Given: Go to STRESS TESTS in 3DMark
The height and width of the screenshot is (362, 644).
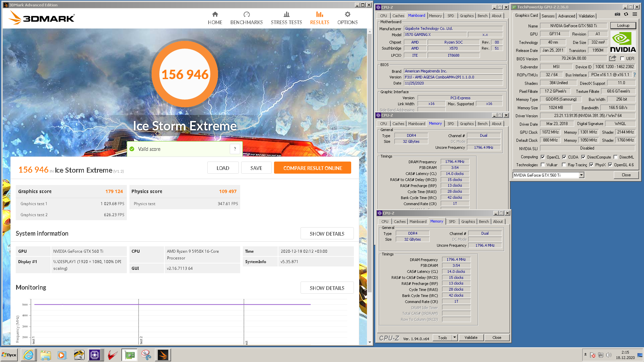Looking at the screenshot, I should 286,18.
